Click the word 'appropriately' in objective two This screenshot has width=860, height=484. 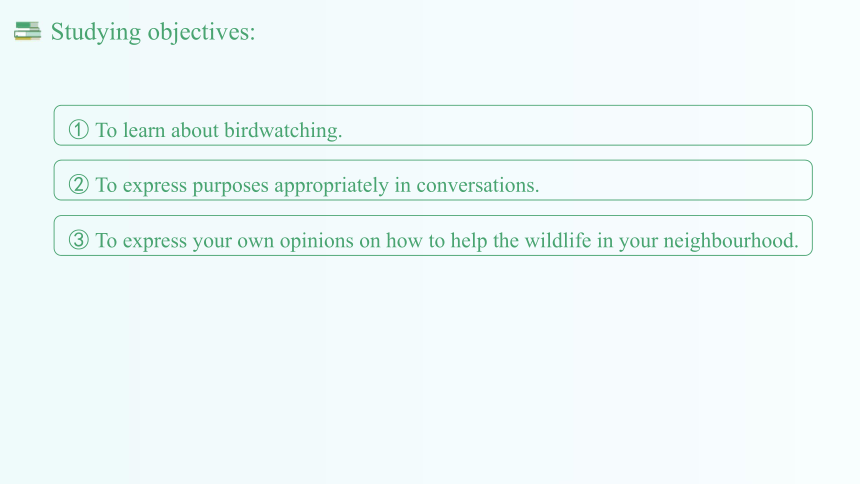click(331, 186)
